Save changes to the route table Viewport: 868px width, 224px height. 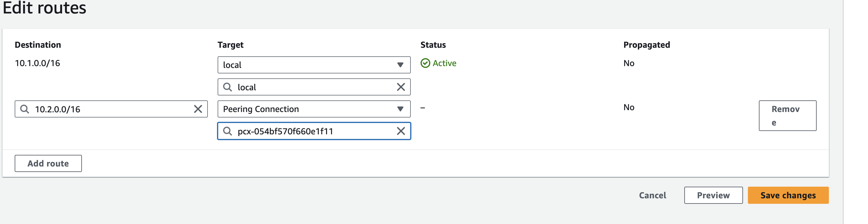coord(788,195)
